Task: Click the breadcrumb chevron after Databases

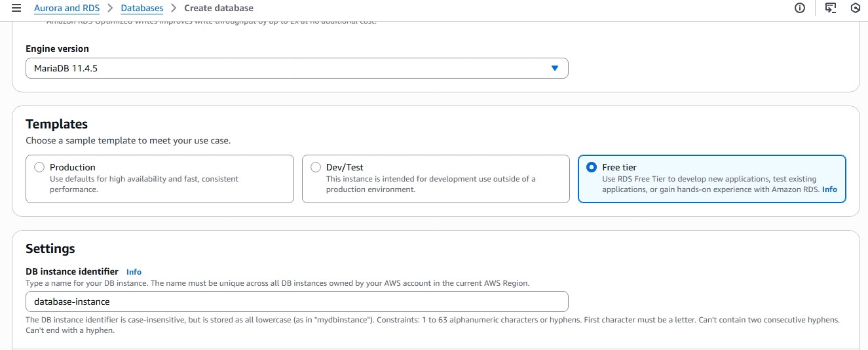Action: click(x=174, y=8)
